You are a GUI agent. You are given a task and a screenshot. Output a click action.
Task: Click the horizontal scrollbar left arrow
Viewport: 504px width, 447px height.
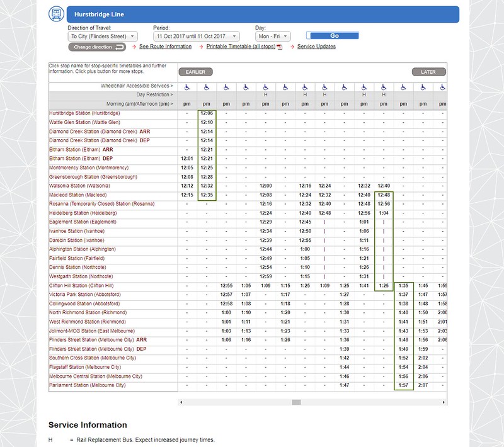[x=181, y=402]
